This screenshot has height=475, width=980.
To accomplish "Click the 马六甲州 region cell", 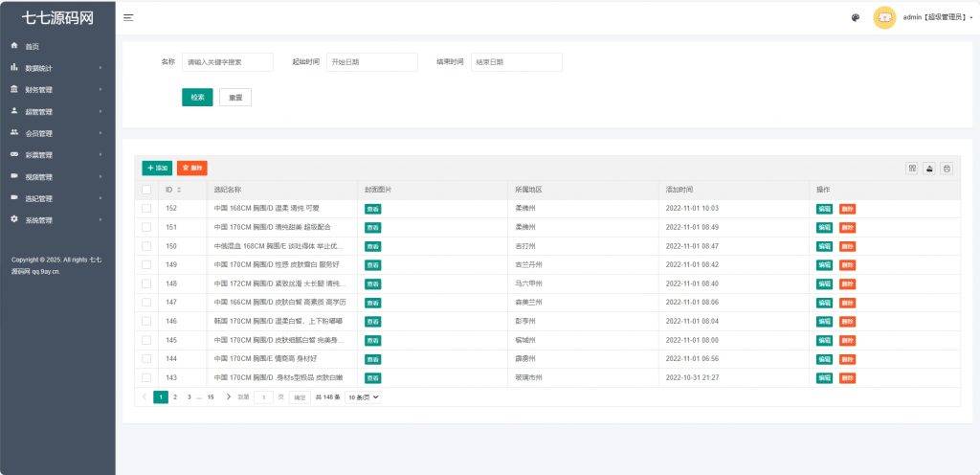I will [528, 283].
